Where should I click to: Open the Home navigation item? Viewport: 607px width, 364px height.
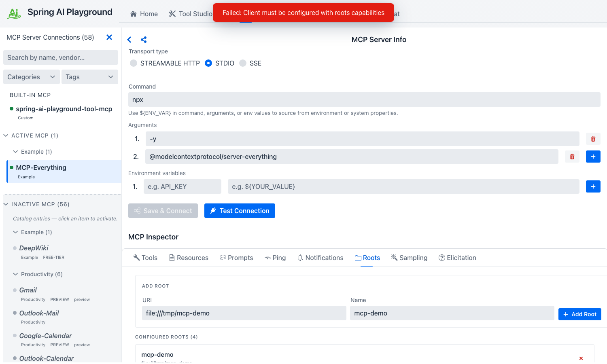click(x=144, y=14)
